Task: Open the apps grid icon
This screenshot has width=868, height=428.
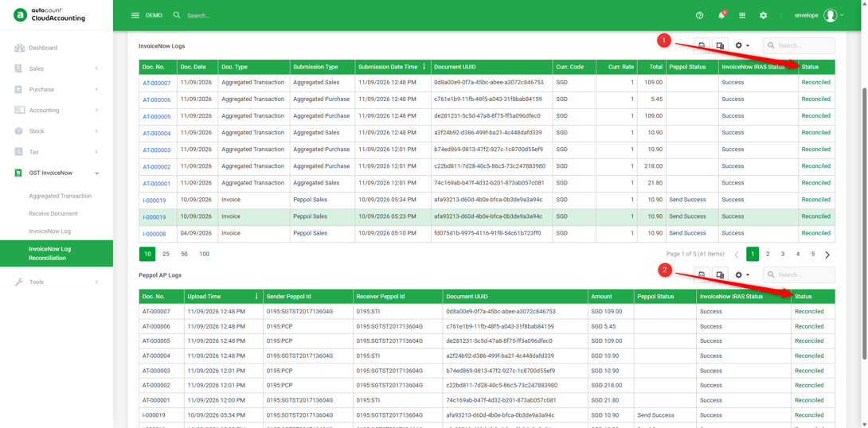Action: tap(742, 15)
